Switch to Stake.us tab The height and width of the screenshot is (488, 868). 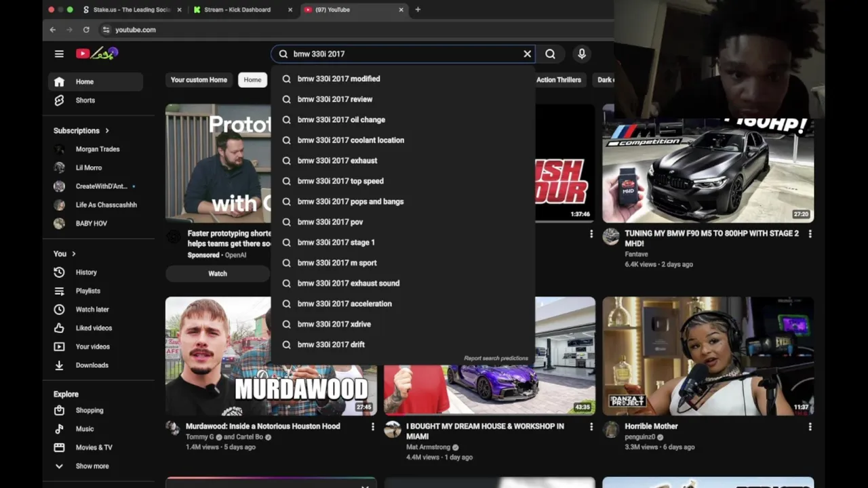pyautogui.click(x=132, y=9)
